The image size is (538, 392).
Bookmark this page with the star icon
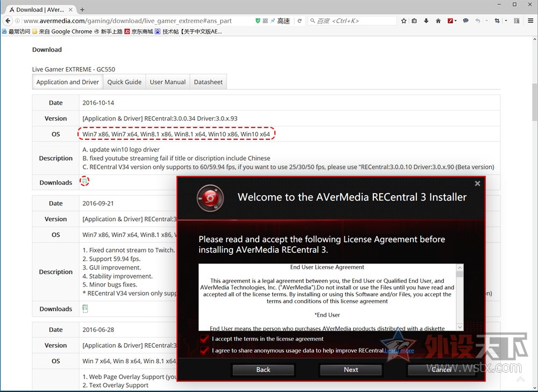(403, 21)
